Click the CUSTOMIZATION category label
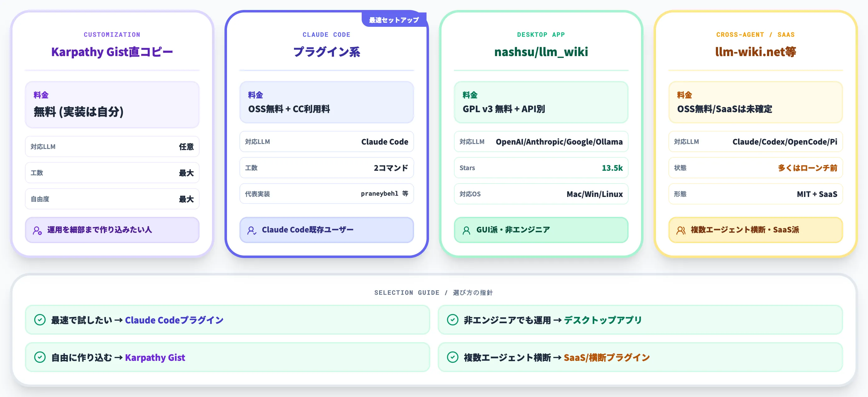This screenshot has width=868, height=397. click(x=112, y=35)
